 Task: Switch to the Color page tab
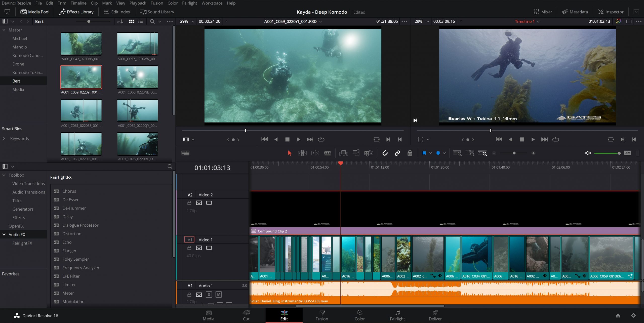point(359,315)
